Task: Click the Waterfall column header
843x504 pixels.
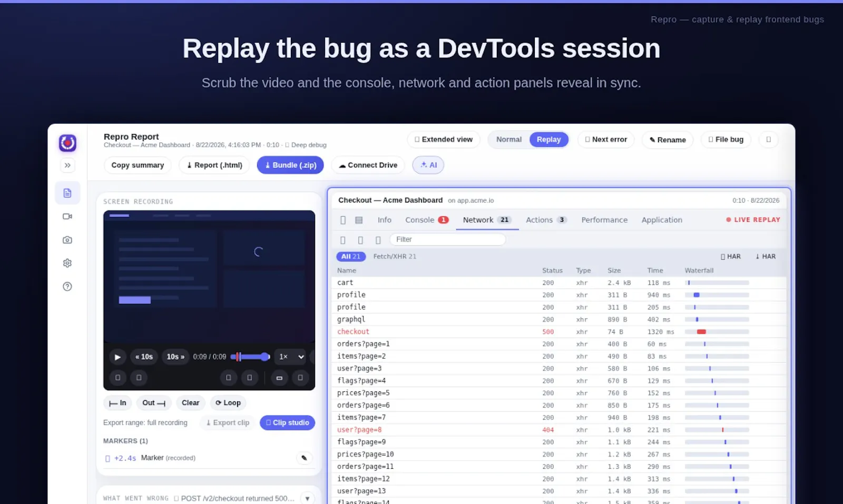Action: [699, 271]
